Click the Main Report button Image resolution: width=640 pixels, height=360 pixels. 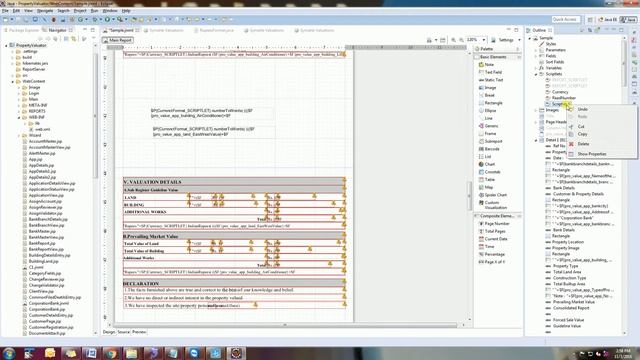click(x=118, y=40)
